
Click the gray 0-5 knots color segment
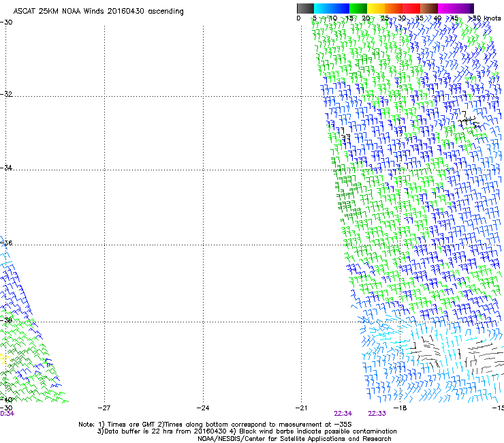[x=305, y=8]
